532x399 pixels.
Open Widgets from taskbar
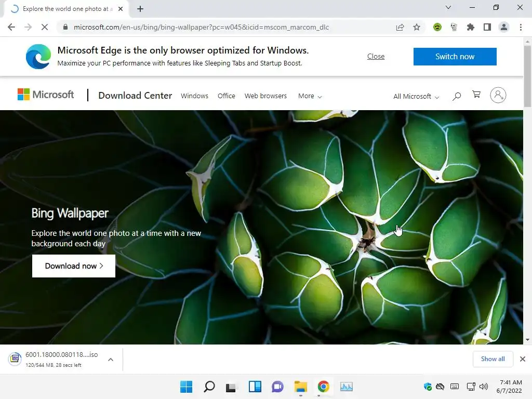(255, 387)
